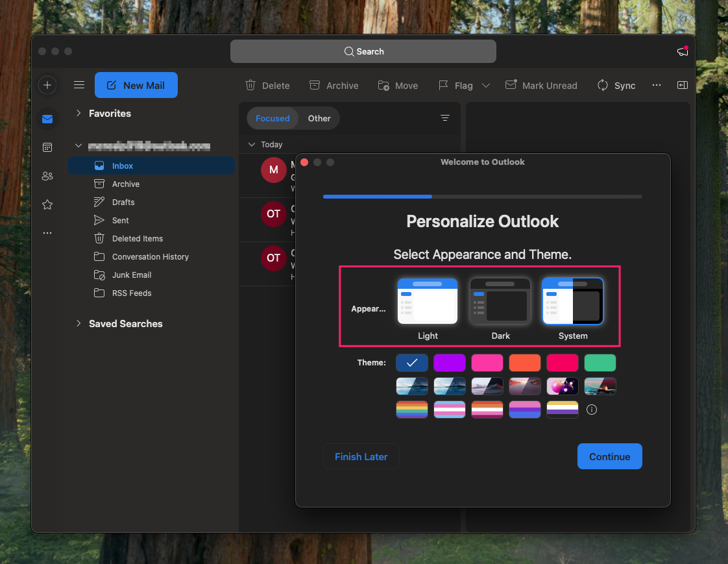
Task: Open the Sent folder
Action: pyautogui.click(x=151, y=220)
